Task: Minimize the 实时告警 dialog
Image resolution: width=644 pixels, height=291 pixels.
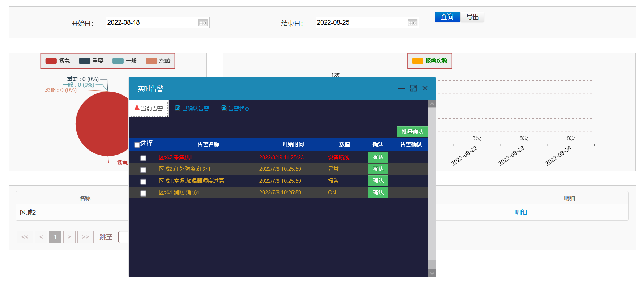Action: coord(401,89)
